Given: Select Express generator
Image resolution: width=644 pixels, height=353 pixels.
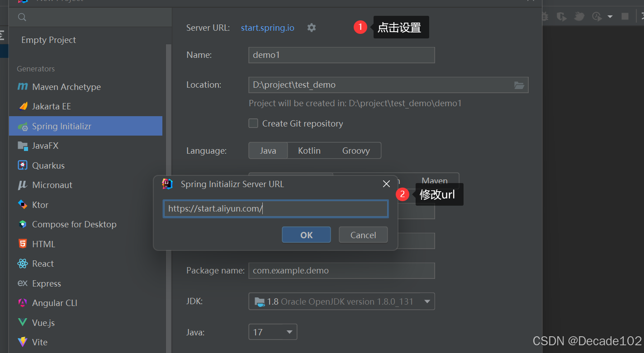Looking at the screenshot, I should (85, 283).
